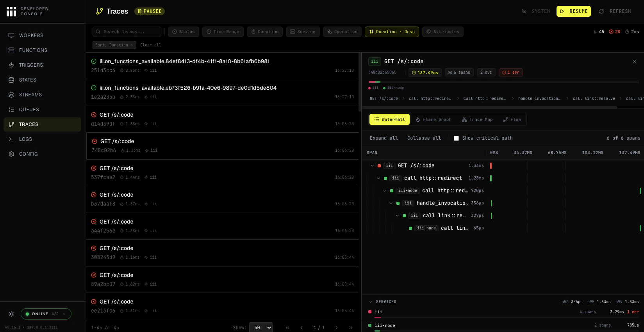
Task: Open the Service filter dropdown
Action: pyautogui.click(x=303, y=32)
